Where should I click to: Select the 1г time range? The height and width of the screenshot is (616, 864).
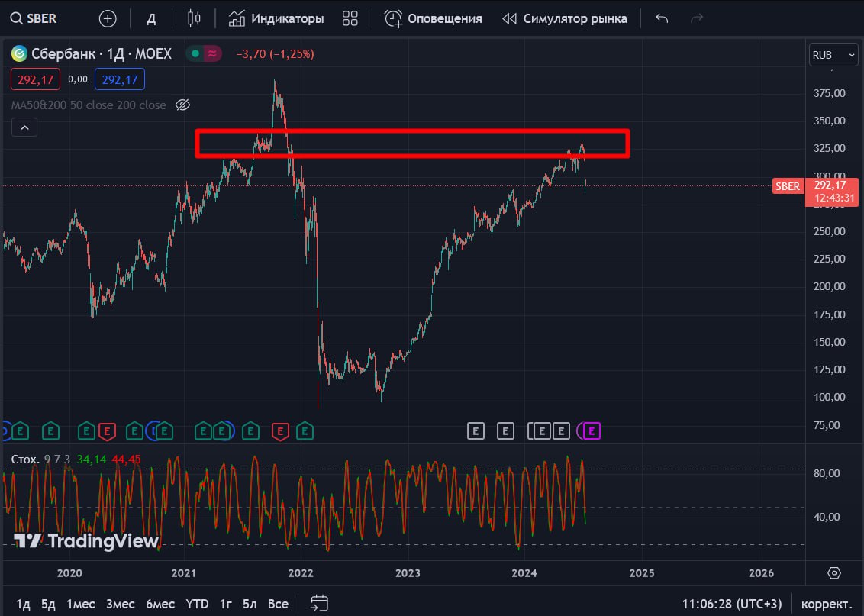point(226,604)
